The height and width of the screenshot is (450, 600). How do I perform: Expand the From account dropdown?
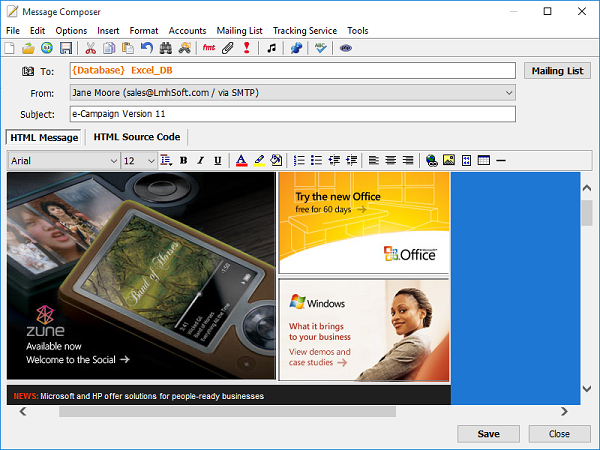click(509, 93)
